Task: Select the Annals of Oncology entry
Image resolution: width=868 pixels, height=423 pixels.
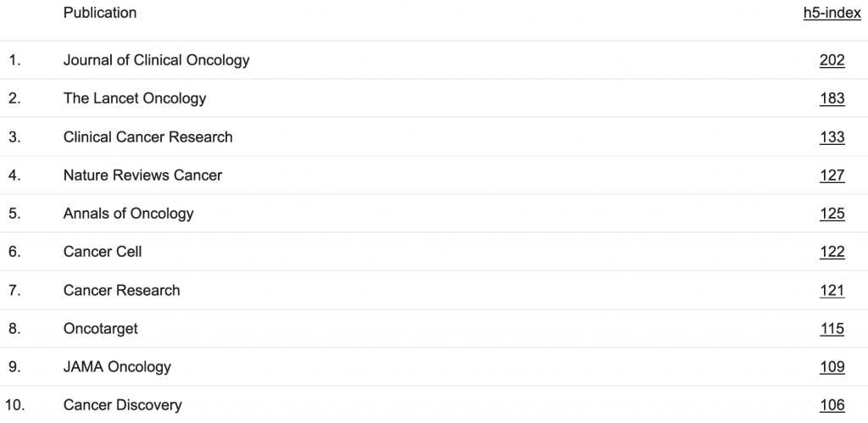Action: (128, 214)
